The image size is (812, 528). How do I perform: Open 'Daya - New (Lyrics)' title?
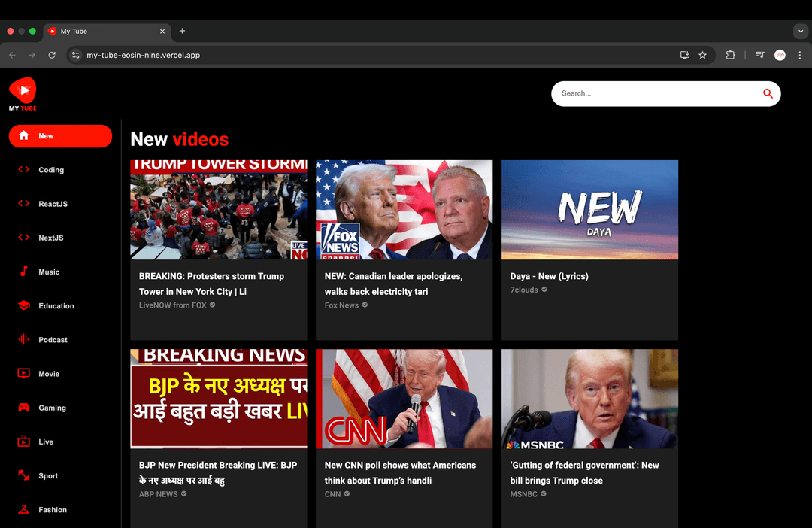coord(549,276)
